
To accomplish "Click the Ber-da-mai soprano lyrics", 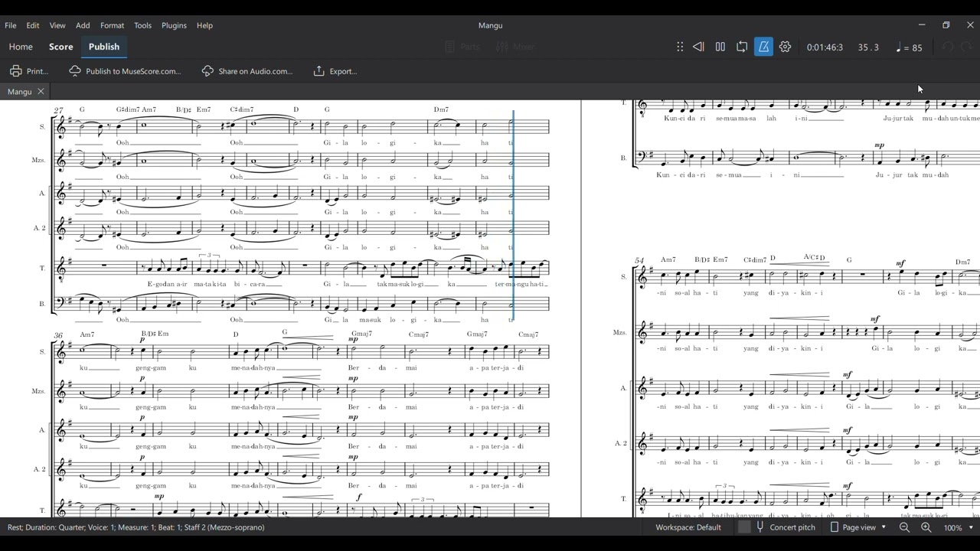I will tap(383, 367).
